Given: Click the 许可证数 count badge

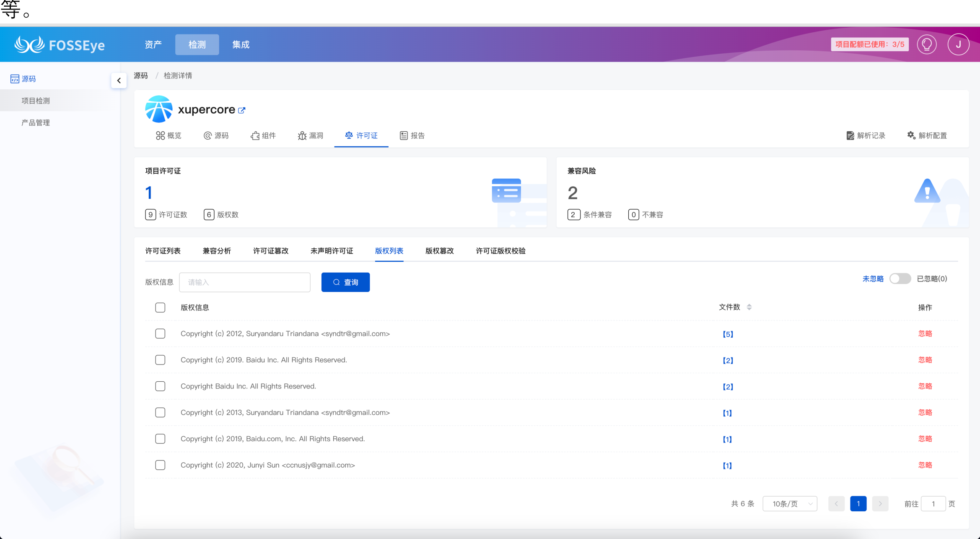Looking at the screenshot, I should click(150, 215).
